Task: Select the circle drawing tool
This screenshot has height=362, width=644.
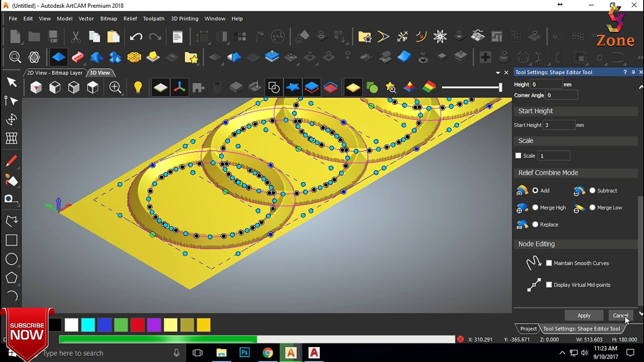Action: 11,259
